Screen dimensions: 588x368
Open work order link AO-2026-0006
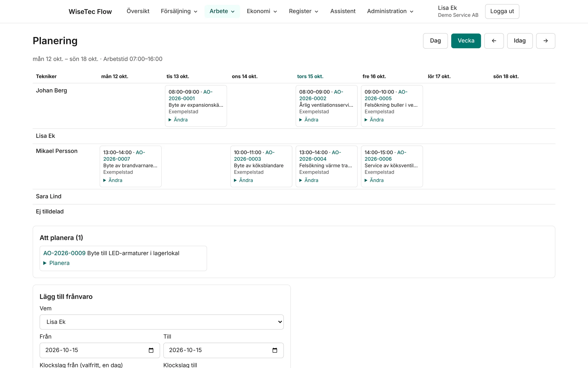[x=378, y=159]
